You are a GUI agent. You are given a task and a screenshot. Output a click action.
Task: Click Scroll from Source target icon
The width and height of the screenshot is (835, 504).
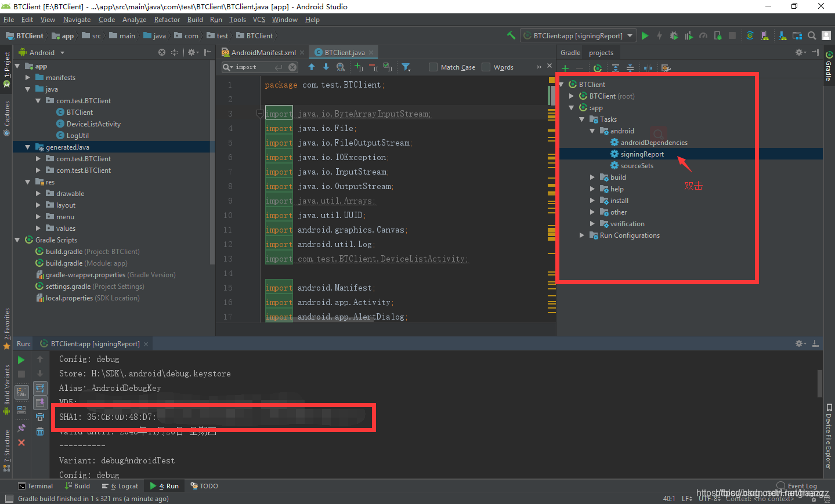click(x=162, y=52)
